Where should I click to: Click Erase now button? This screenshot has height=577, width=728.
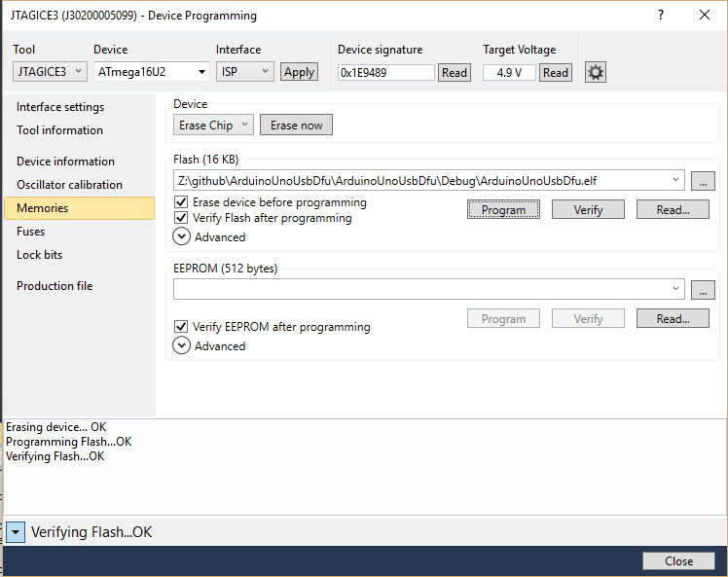[x=296, y=126]
